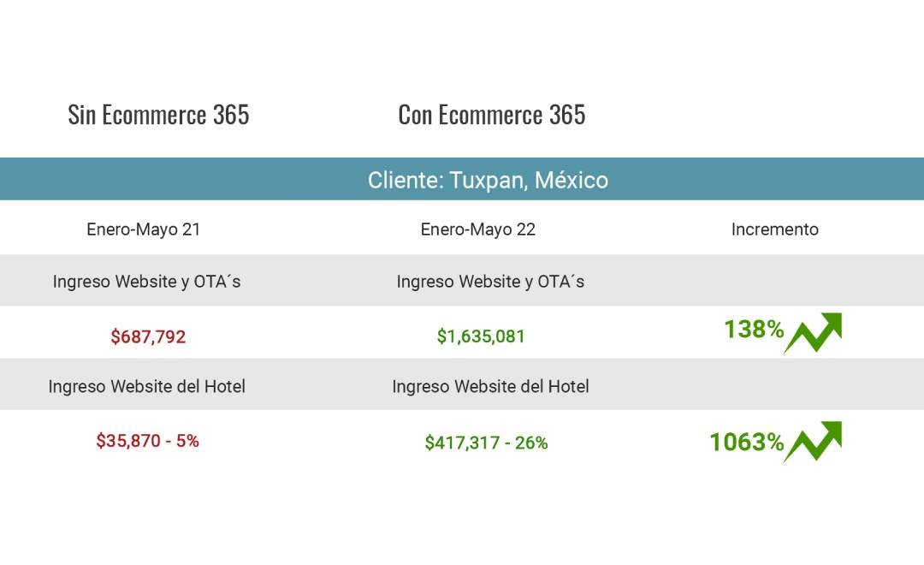The width and height of the screenshot is (924, 565).
Task: Click the "Incremento" column header
Action: tap(775, 229)
